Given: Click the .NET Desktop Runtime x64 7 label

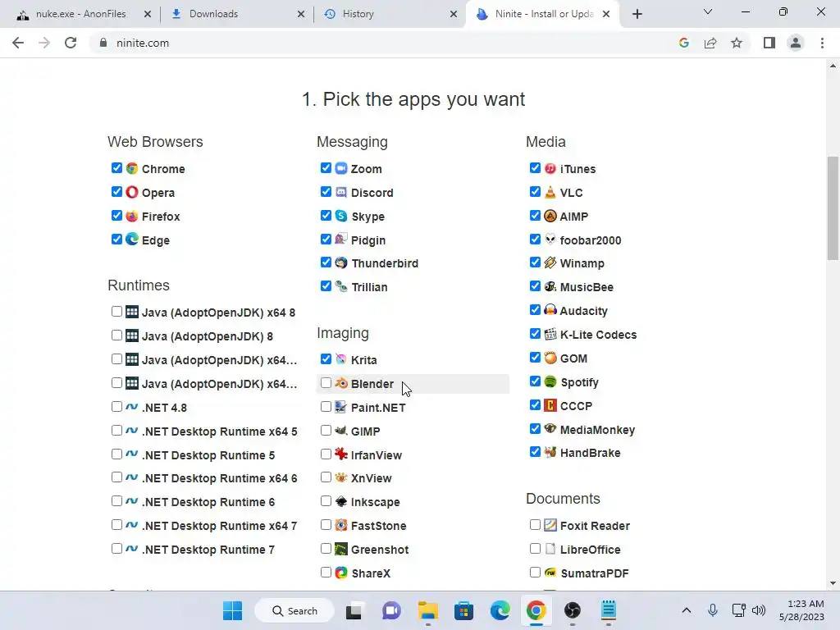Looking at the screenshot, I should point(220,526).
